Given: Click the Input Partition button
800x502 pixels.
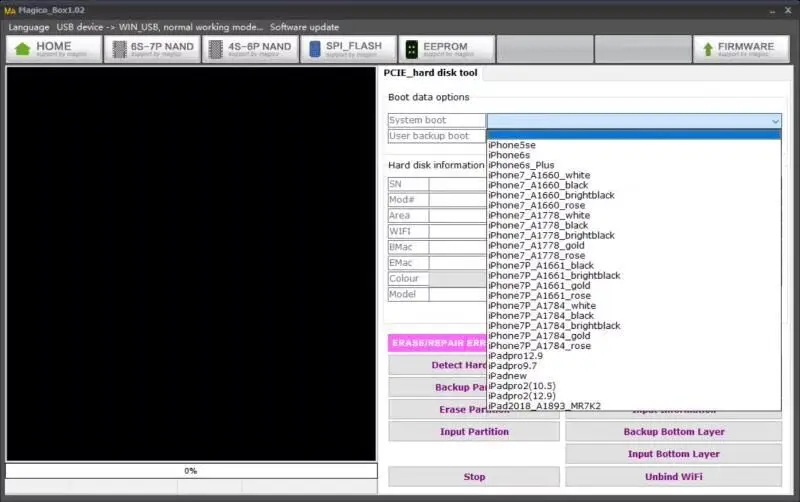Looking at the screenshot, I should [x=474, y=432].
